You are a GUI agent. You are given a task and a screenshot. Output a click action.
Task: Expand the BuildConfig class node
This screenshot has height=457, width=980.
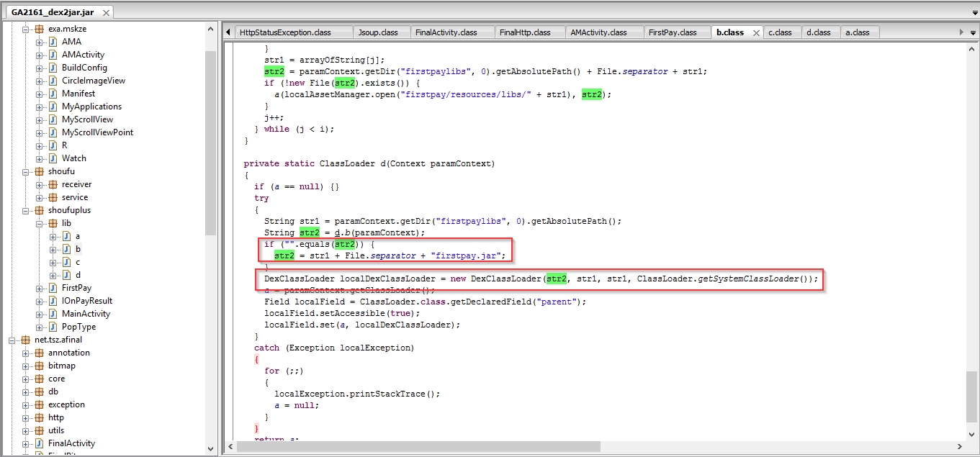click(40, 68)
